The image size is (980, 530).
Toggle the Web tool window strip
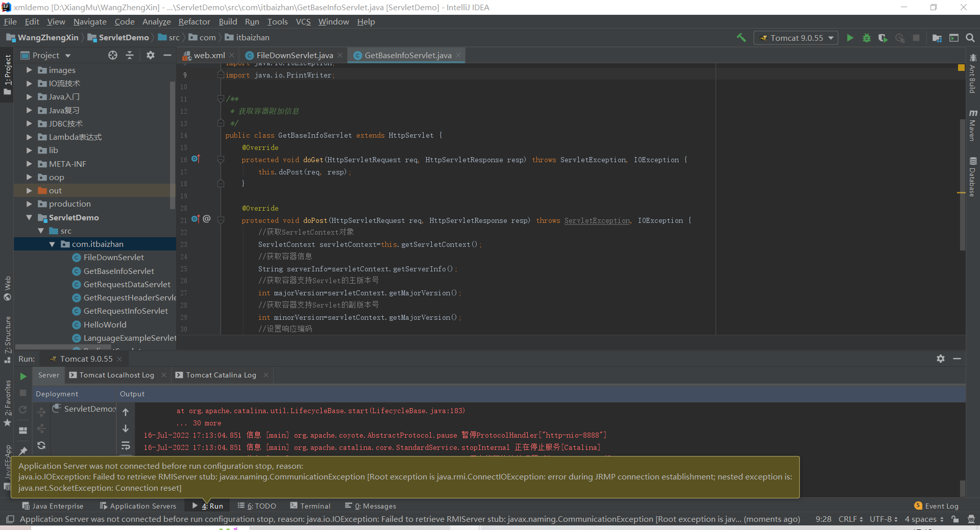7,289
